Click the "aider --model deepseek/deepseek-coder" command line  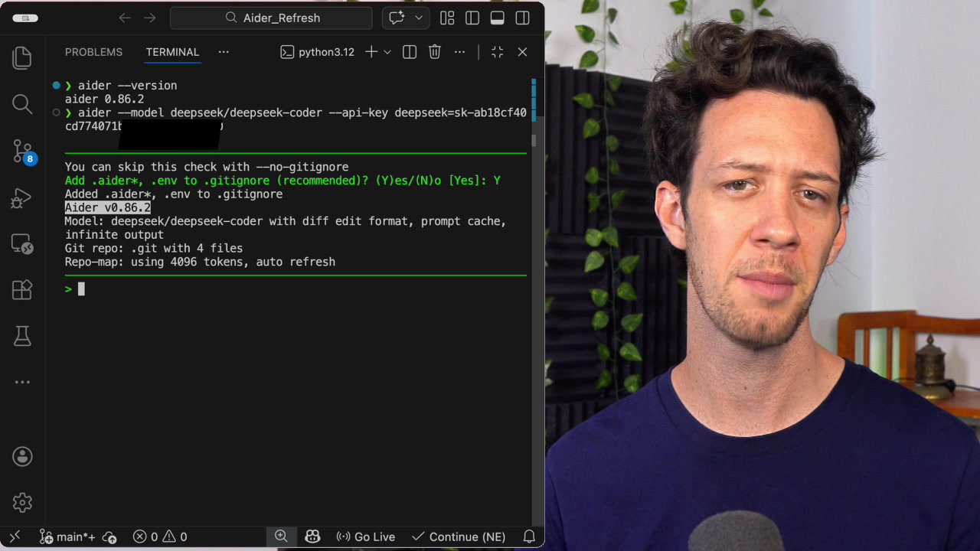296,119
